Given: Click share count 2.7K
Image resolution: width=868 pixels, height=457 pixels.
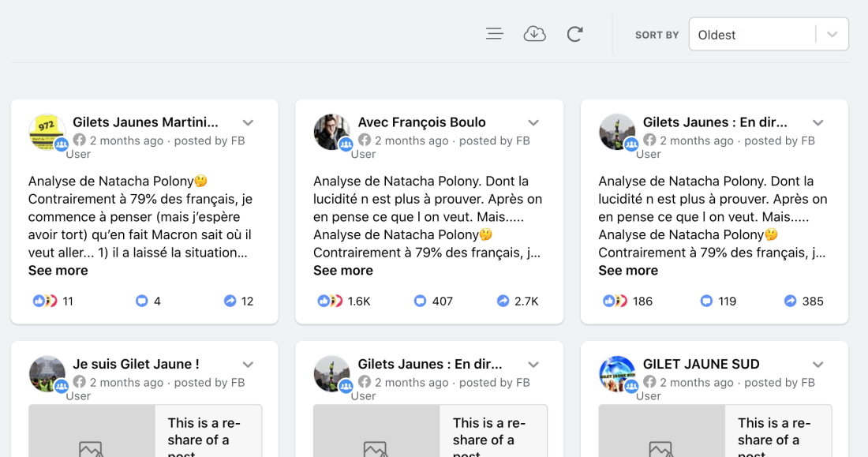Looking at the screenshot, I should (x=526, y=302).
